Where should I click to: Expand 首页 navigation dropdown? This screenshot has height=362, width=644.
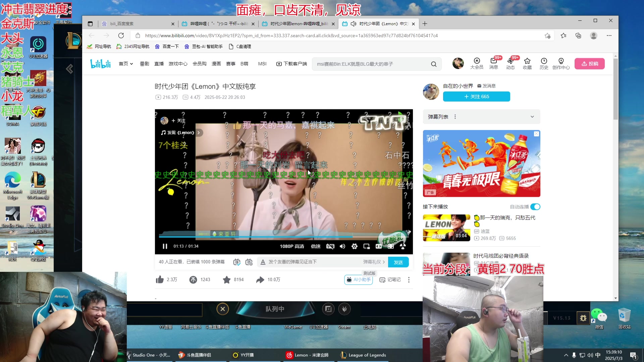pos(126,64)
